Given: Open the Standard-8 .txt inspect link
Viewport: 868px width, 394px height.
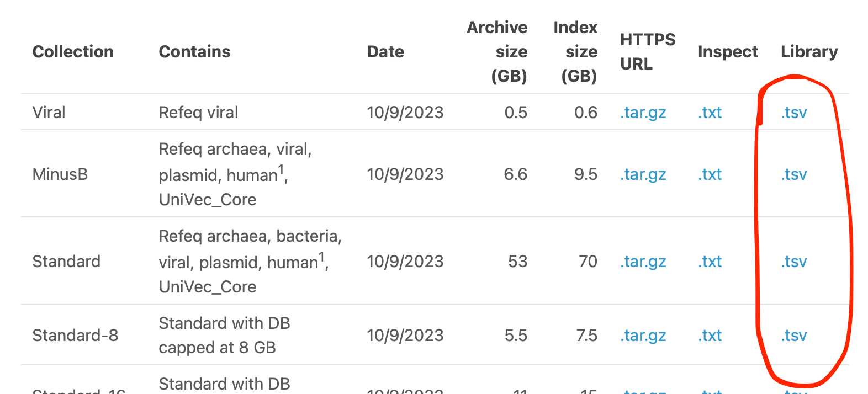Looking at the screenshot, I should (x=710, y=336).
